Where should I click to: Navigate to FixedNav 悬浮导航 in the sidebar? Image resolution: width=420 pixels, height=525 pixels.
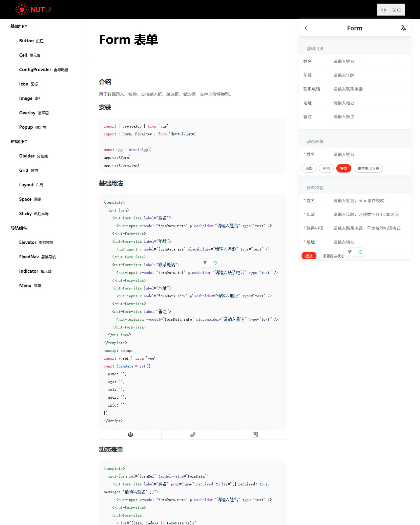pos(37,257)
